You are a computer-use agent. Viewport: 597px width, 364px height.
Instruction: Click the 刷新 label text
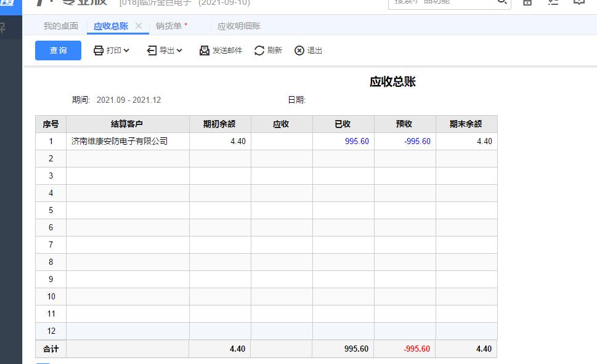coord(275,51)
